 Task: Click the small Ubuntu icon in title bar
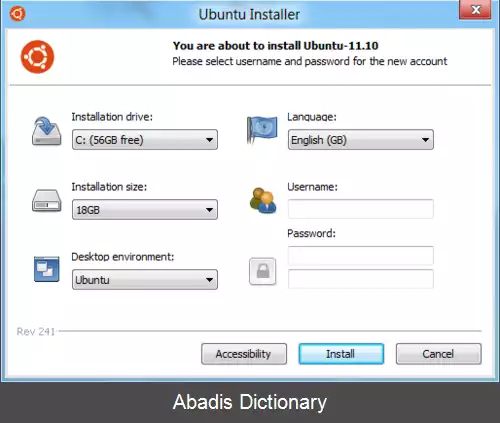(x=17, y=14)
